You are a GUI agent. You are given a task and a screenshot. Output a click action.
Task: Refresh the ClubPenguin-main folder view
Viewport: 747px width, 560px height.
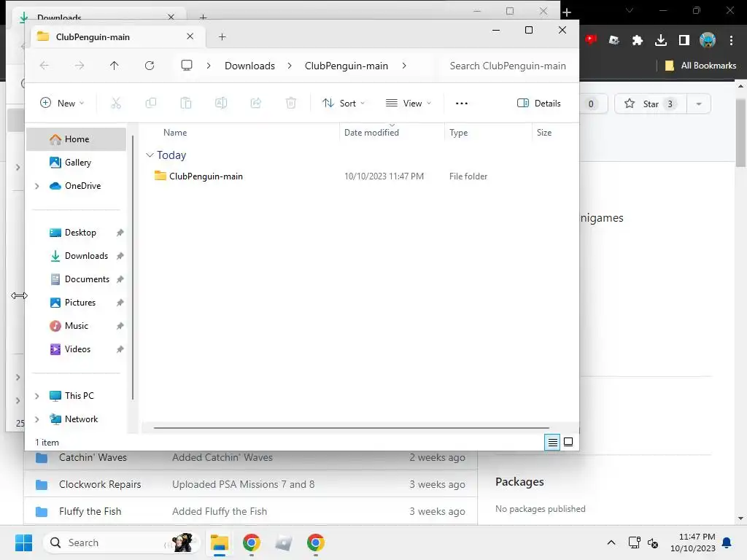[x=150, y=66]
